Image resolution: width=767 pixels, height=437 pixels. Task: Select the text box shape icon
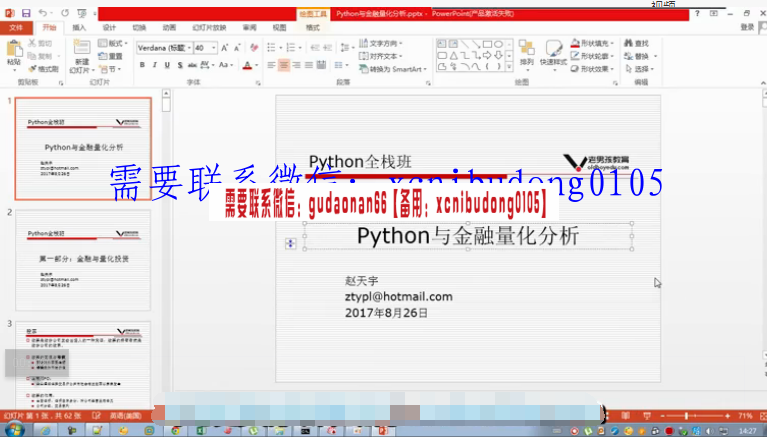point(442,44)
